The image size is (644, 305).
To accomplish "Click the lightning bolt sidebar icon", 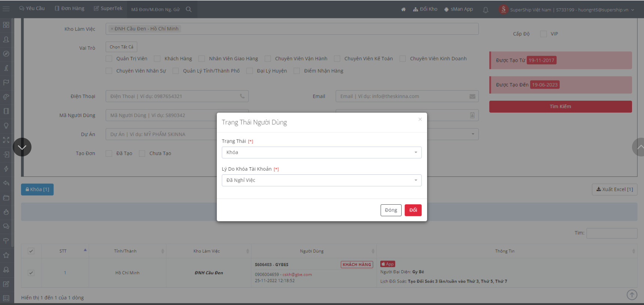I will (6, 169).
